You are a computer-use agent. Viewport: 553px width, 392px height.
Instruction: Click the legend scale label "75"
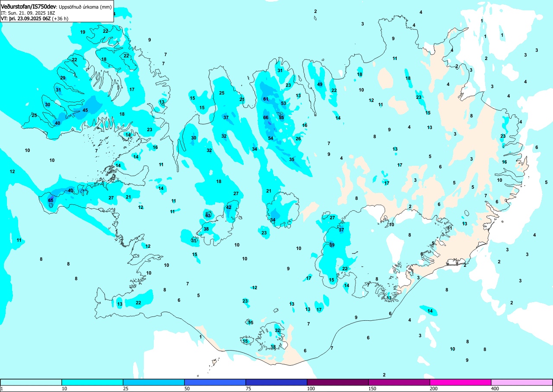249,389
